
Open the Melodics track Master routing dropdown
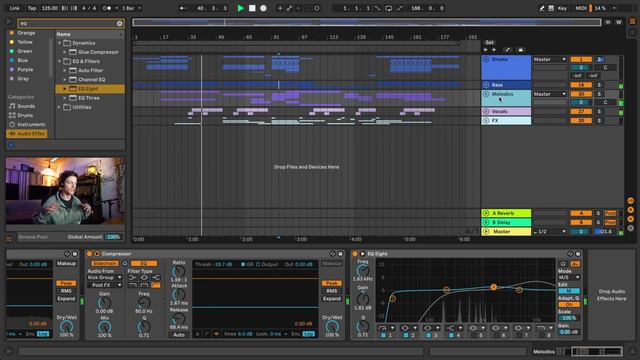tap(549, 94)
